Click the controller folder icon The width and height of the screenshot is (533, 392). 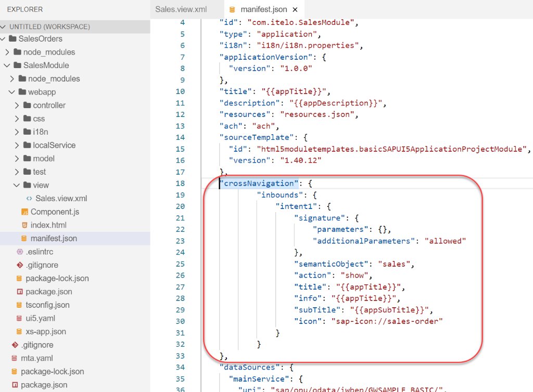coord(27,105)
